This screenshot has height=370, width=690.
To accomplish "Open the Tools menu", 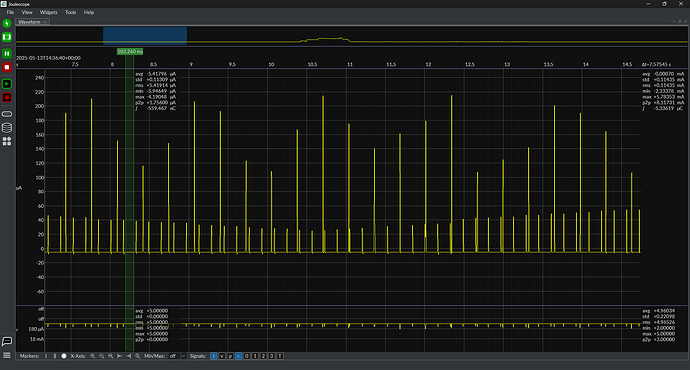I will (x=70, y=12).
